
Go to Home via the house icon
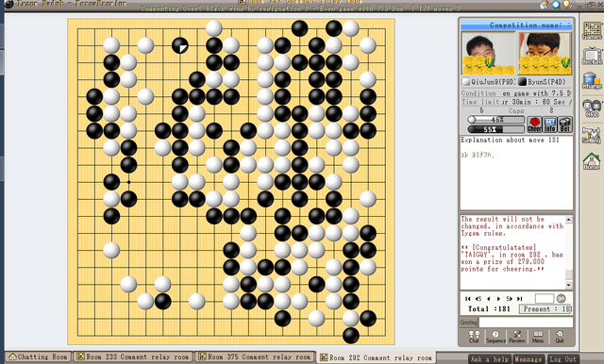pos(592,161)
